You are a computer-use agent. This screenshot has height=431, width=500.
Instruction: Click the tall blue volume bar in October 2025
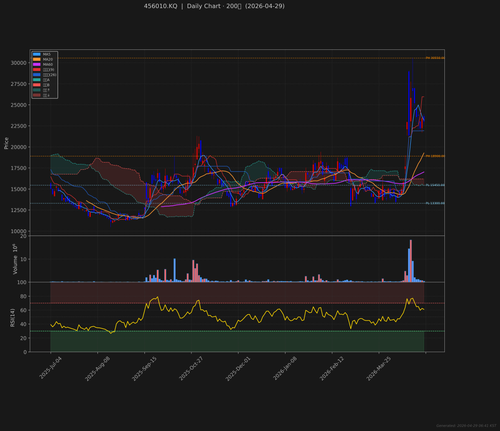pyautogui.click(x=174, y=270)
